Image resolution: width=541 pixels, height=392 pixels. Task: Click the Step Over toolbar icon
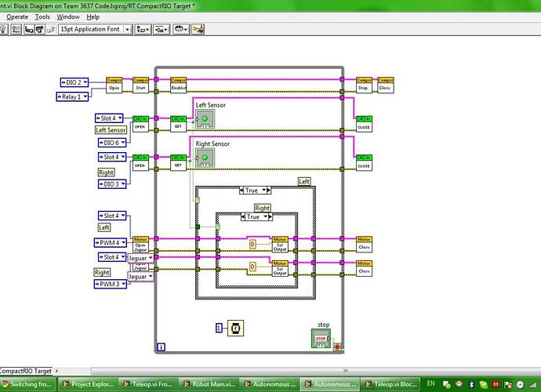(x=40, y=30)
